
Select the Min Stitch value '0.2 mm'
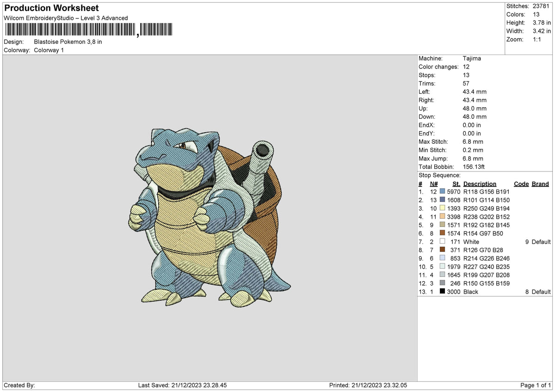pos(473,150)
